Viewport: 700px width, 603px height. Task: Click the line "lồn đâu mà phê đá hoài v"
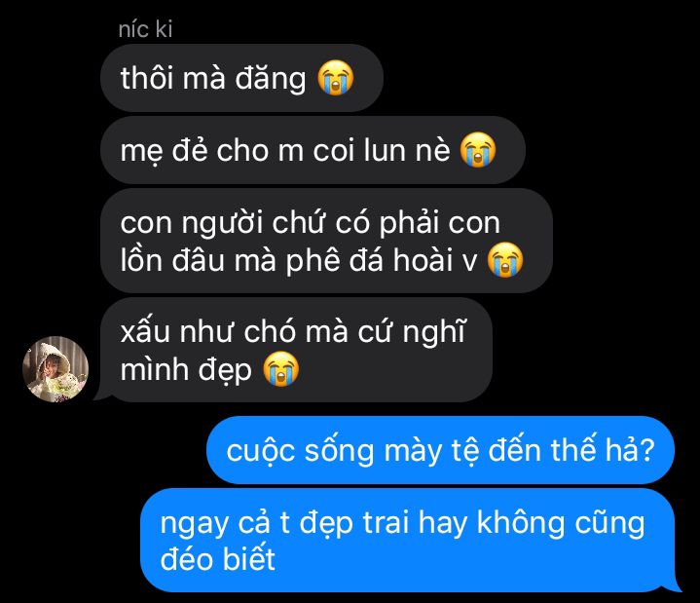(x=299, y=260)
